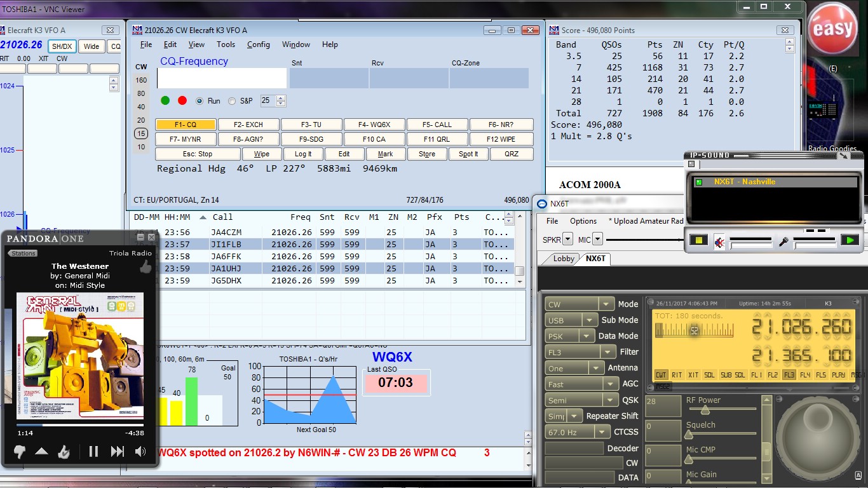The height and width of the screenshot is (488, 868).
Task: Click the Log It button
Action: click(303, 154)
